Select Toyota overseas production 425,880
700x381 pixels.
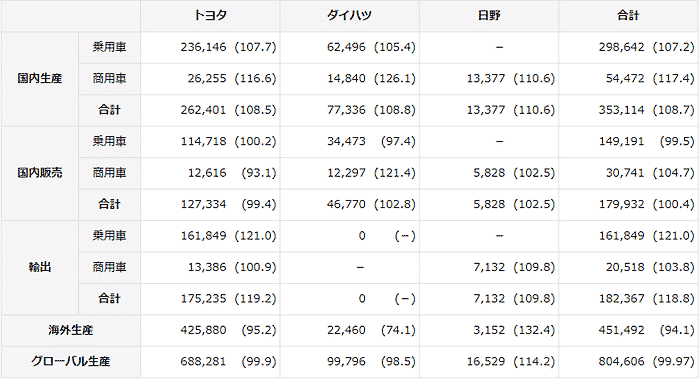pyautogui.click(x=203, y=330)
